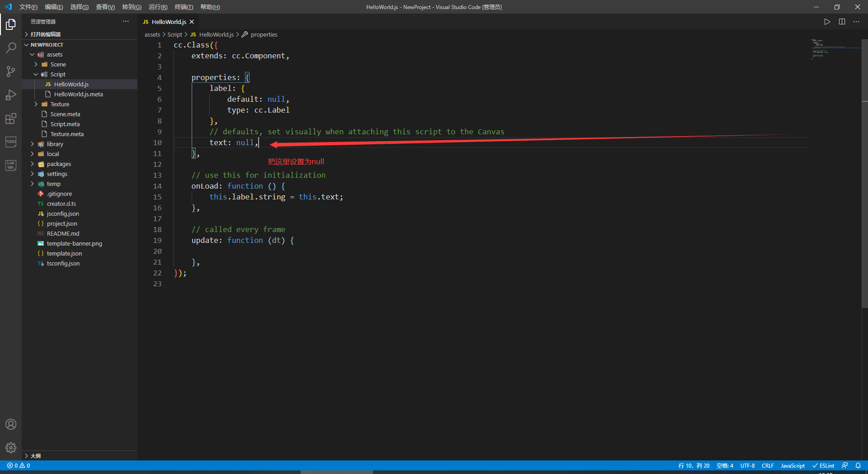Viewport: 868px width, 474px height.
Task: Open the Extensions view icon
Action: [11, 118]
